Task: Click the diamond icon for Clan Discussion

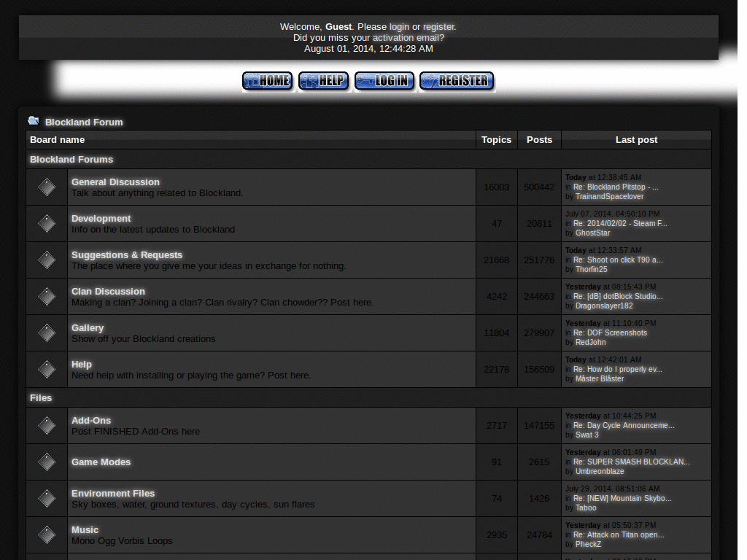Action: [x=47, y=297]
